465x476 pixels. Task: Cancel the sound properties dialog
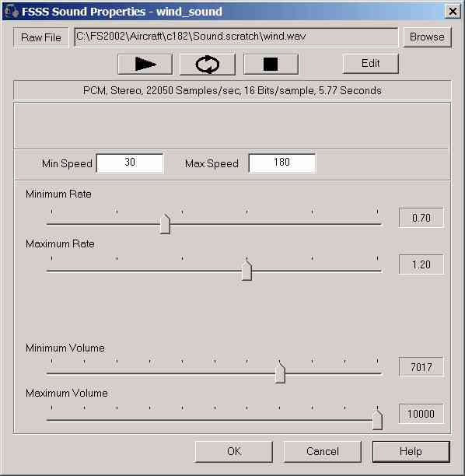coord(323,451)
